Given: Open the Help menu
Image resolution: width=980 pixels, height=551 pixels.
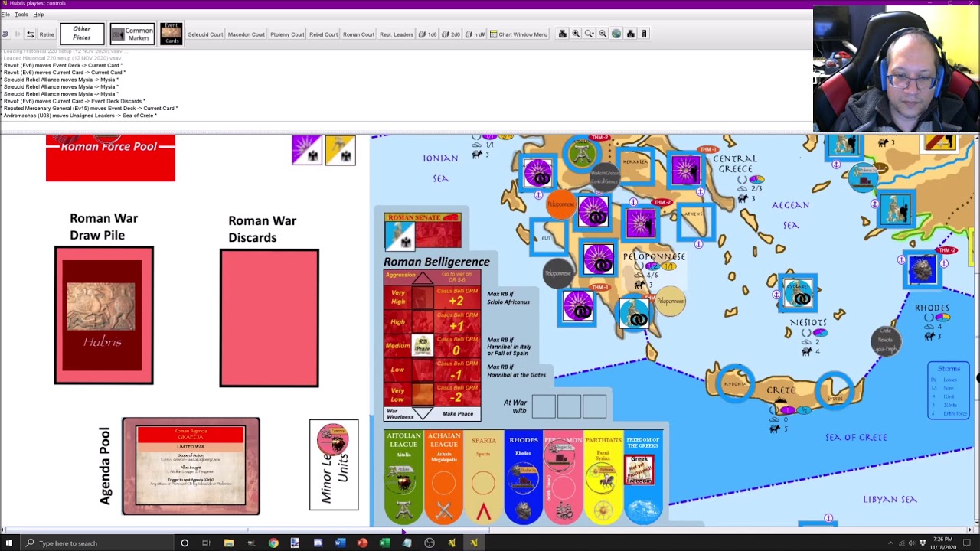Looking at the screenshot, I should [38, 15].
